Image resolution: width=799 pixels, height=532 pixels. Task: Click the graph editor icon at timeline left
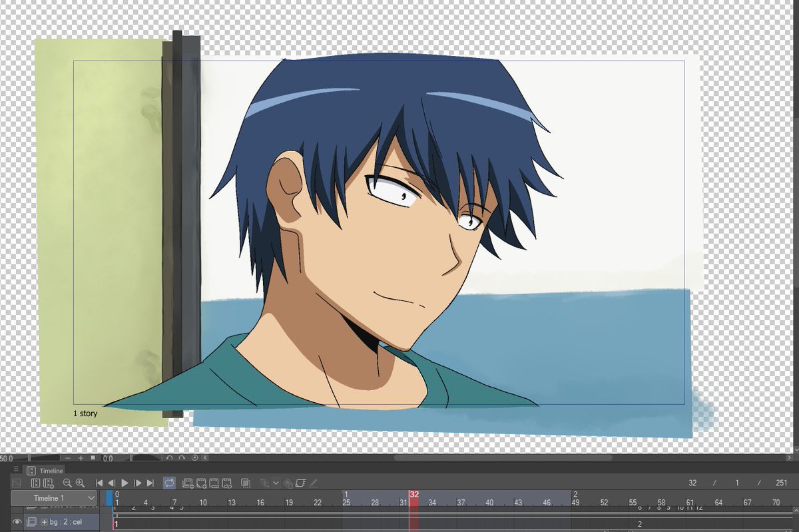point(17,483)
